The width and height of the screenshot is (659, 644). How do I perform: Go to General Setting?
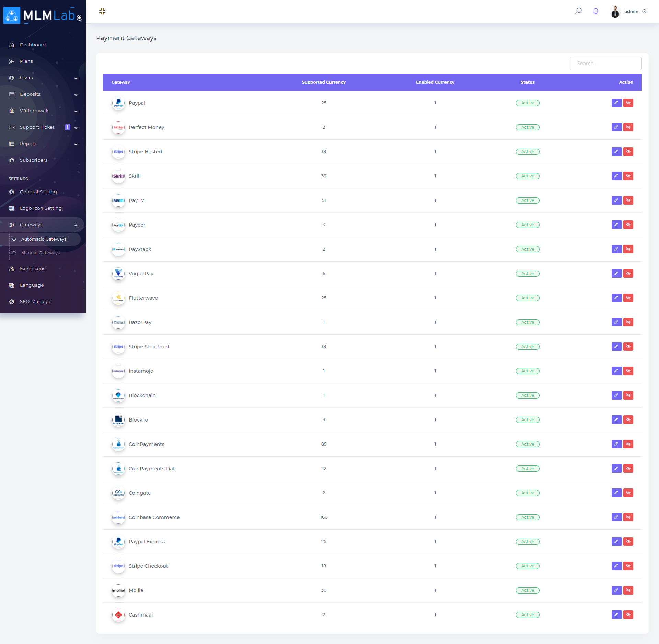38,192
